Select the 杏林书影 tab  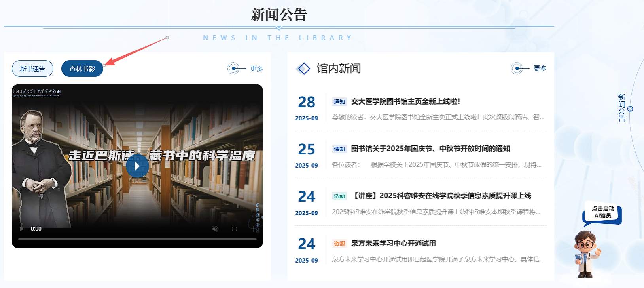coord(82,69)
